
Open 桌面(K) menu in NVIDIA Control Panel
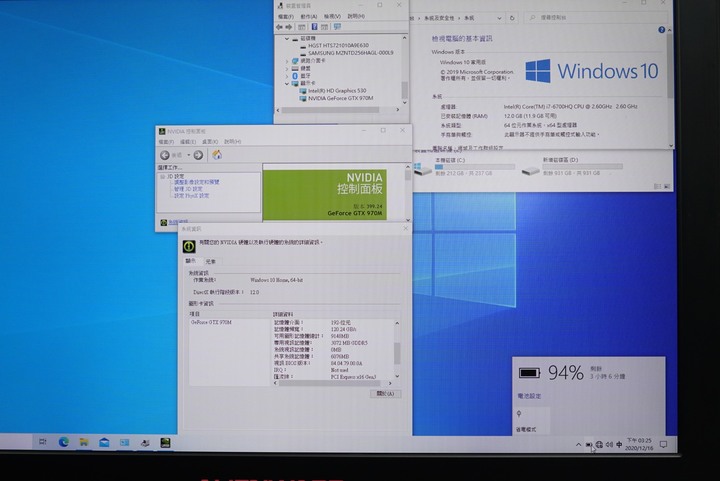click(210, 142)
